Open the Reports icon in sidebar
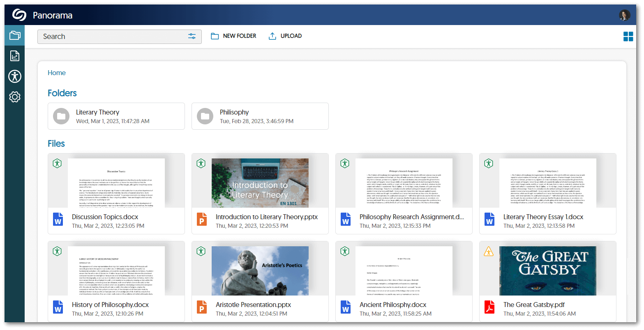This screenshot has height=330, width=644. (15, 56)
